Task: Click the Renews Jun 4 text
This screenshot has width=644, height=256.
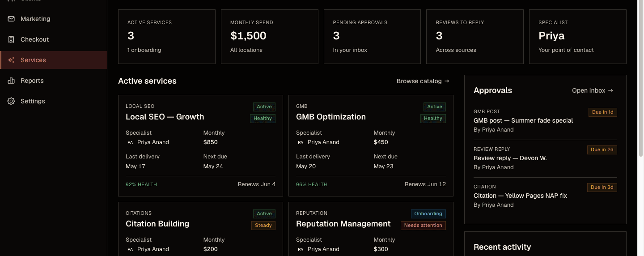Action: click(257, 184)
